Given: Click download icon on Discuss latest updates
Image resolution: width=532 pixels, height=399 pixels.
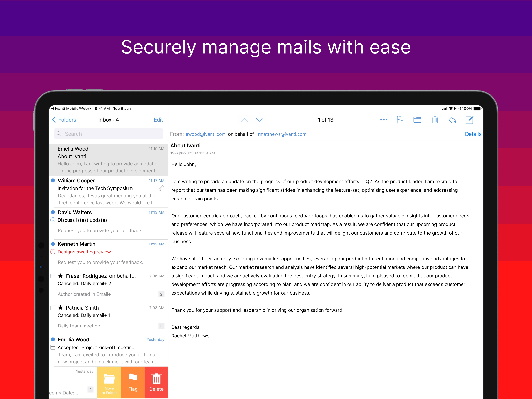Looking at the screenshot, I should click(53, 220).
